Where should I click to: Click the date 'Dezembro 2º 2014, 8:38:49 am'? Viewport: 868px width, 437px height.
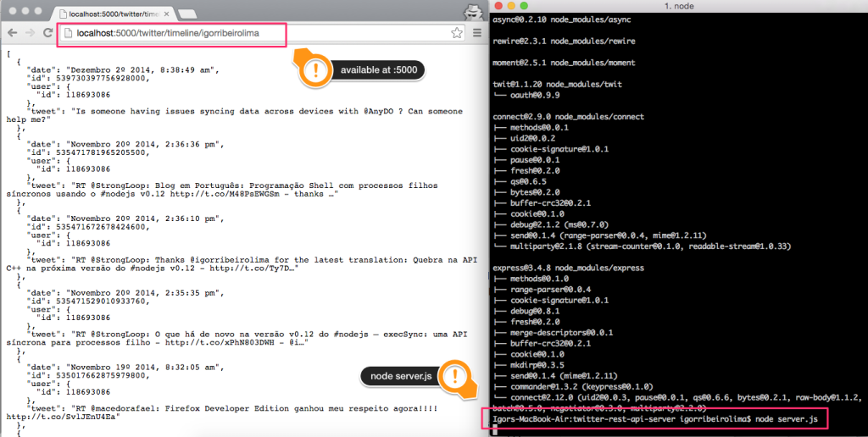(x=142, y=69)
